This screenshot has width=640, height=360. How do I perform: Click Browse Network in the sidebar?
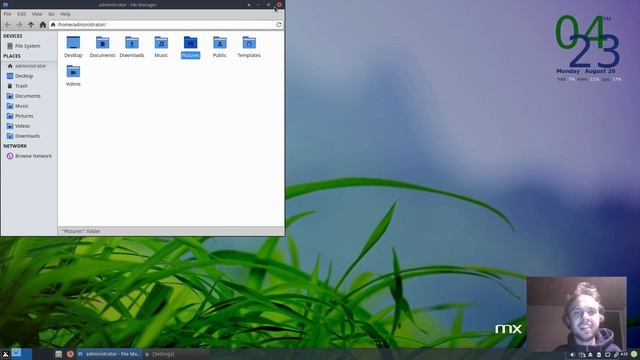click(29, 156)
